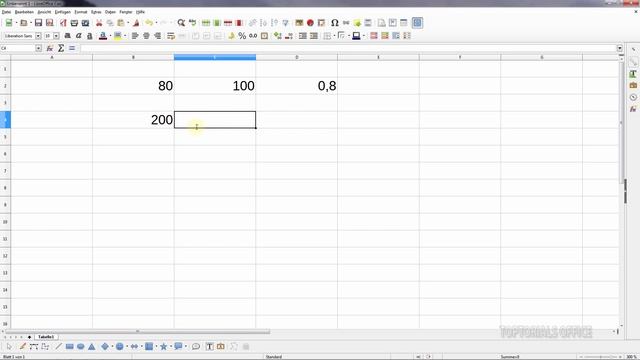Click Standard in the status bar
640x360 pixels.
click(x=274, y=357)
